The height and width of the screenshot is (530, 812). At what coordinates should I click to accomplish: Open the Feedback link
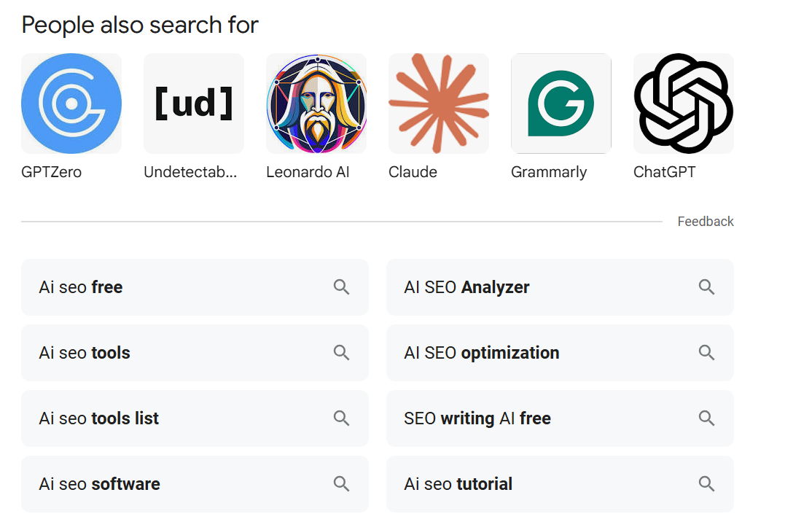coord(705,221)
